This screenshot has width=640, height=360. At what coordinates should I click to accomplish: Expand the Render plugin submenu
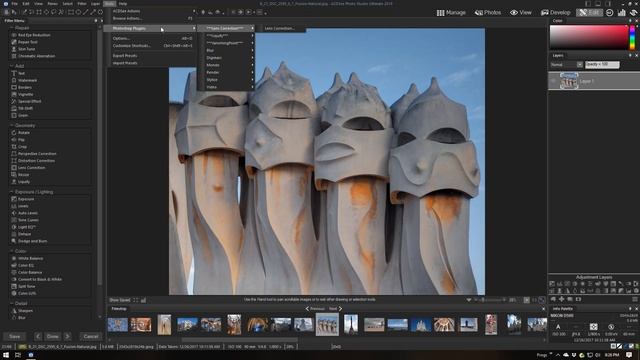226,73
